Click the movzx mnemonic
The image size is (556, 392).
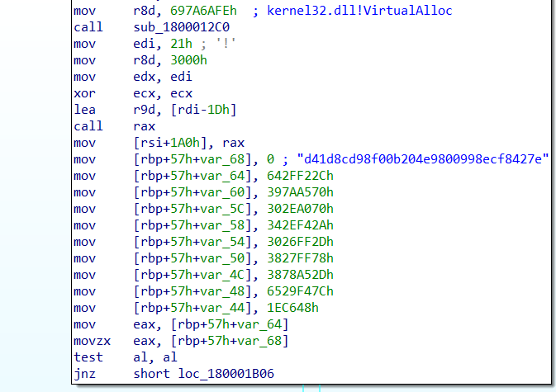coord(93,341)
